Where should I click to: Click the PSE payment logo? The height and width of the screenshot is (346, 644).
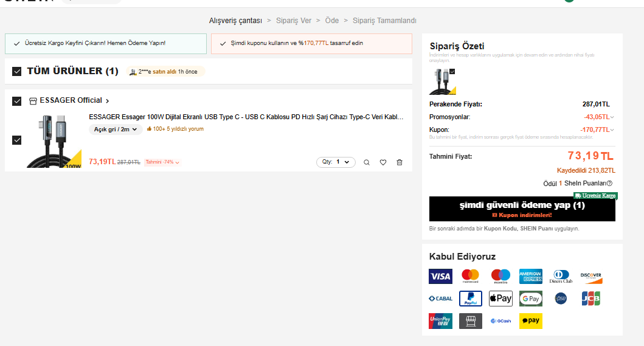561,299
